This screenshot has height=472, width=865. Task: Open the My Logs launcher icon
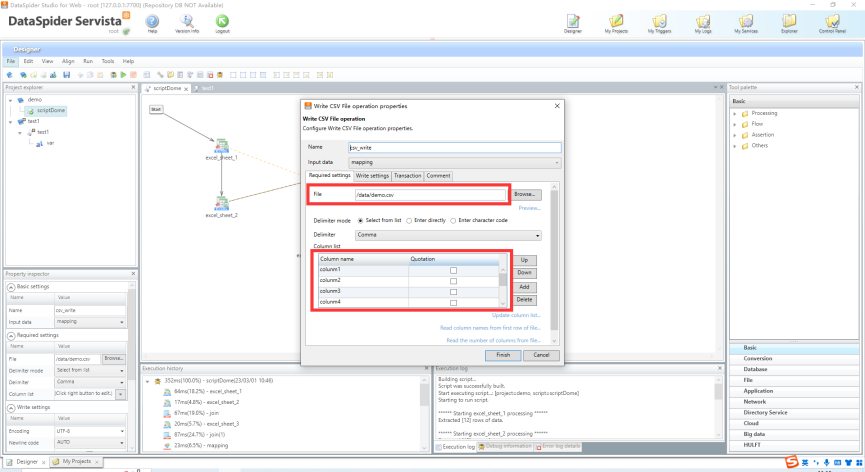(x=703, y=22)
